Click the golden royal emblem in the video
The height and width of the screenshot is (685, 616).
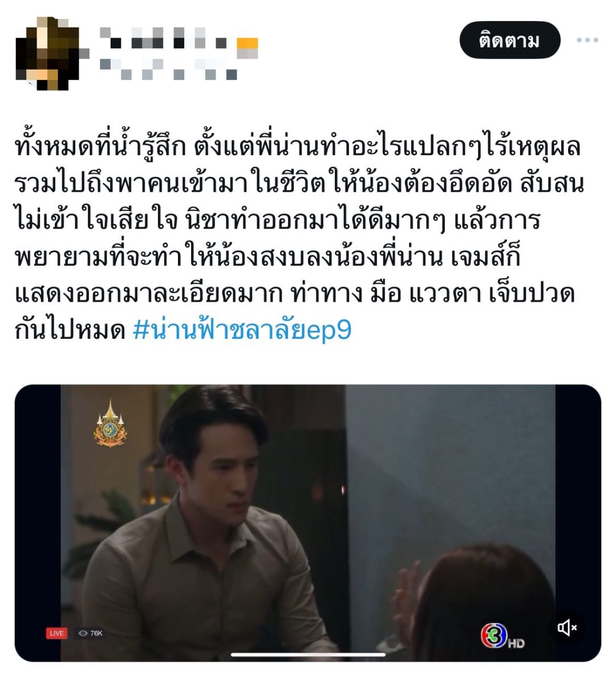tap(110, 423)
